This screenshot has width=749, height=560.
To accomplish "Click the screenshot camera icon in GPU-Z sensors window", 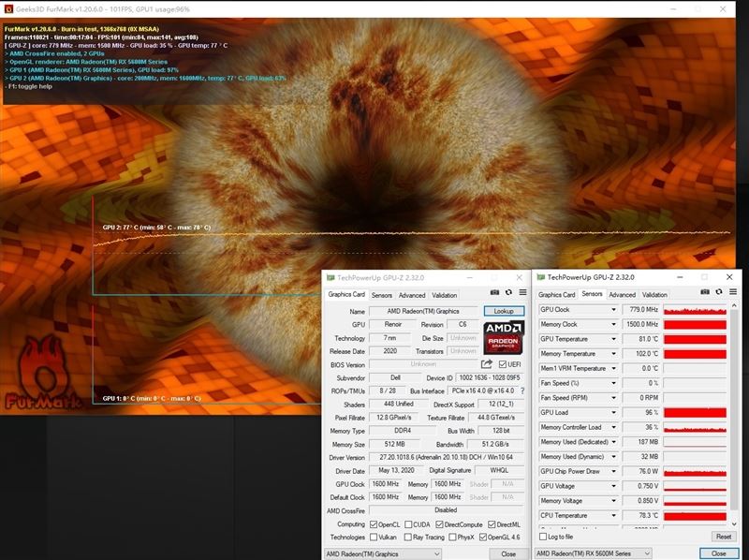I will [x=705, y=292].
